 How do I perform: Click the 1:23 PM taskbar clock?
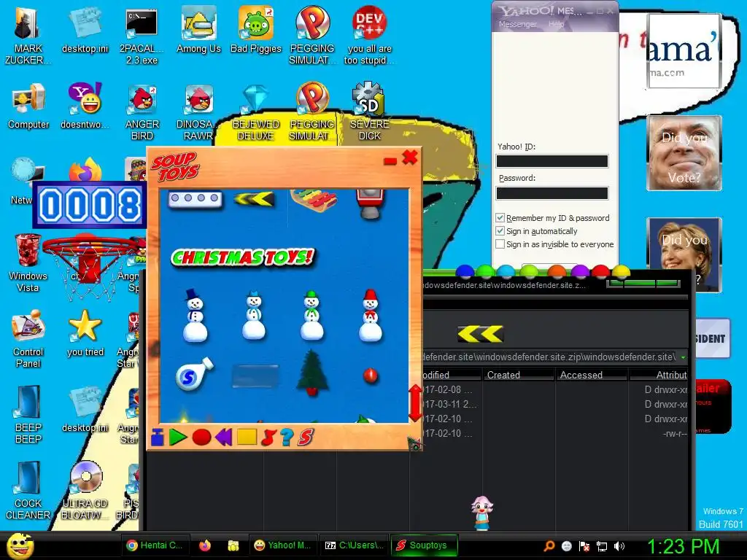point(683,546)
